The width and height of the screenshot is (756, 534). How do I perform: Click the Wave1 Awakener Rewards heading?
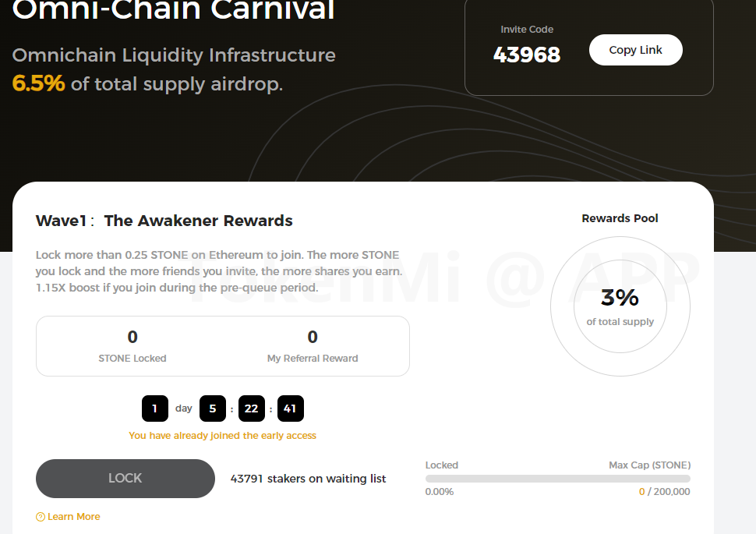pos(164,221)
